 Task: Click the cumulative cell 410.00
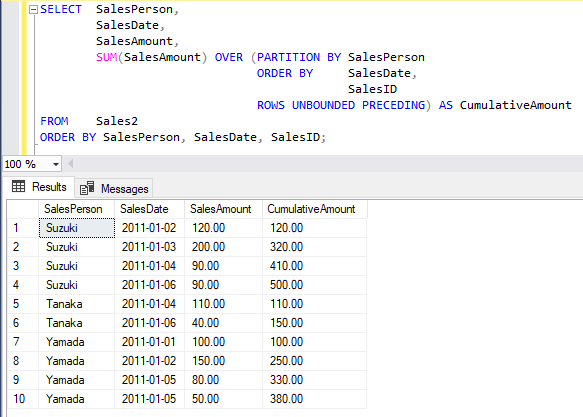(315, 266)
